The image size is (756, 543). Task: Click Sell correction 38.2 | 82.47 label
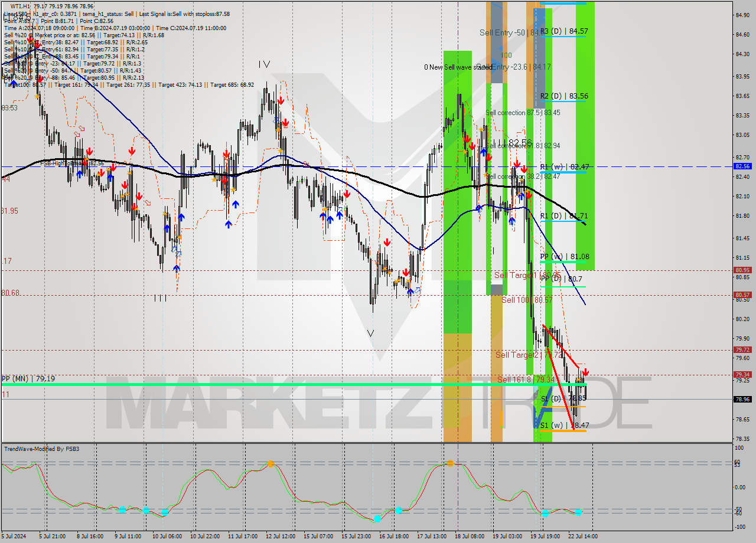(523, 176)
